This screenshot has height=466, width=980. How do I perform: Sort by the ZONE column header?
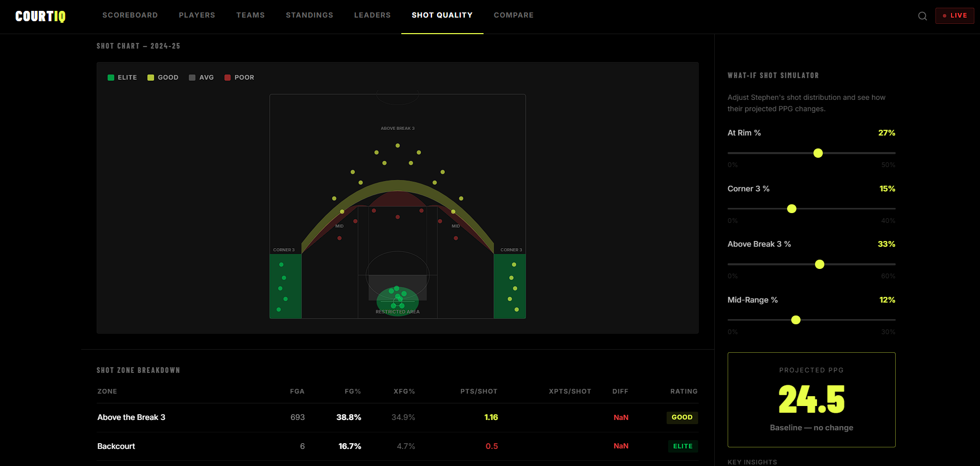click(x=107, y=392)
